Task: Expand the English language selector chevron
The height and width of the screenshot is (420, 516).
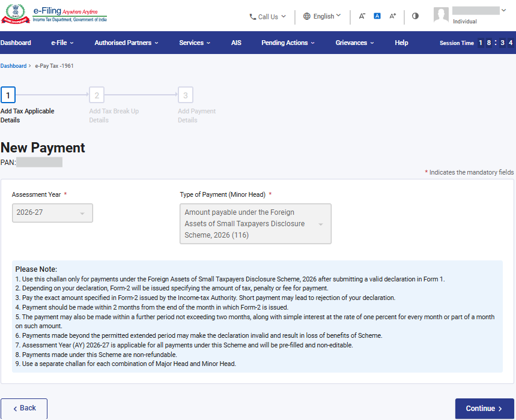Action: coord(339,16)
